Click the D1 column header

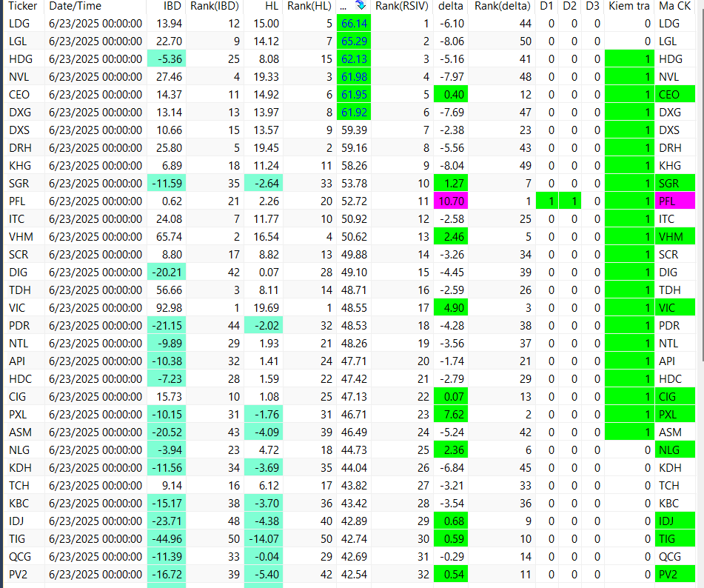pos(547,6)
